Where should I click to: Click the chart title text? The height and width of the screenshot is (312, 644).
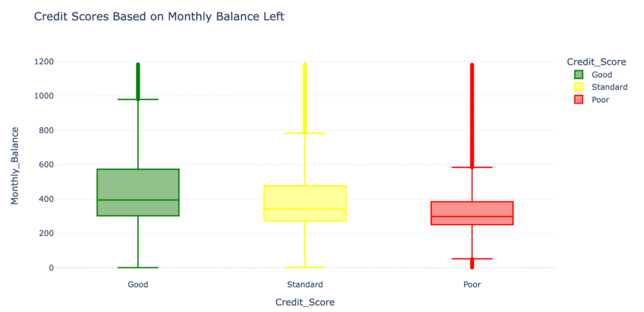159,17
